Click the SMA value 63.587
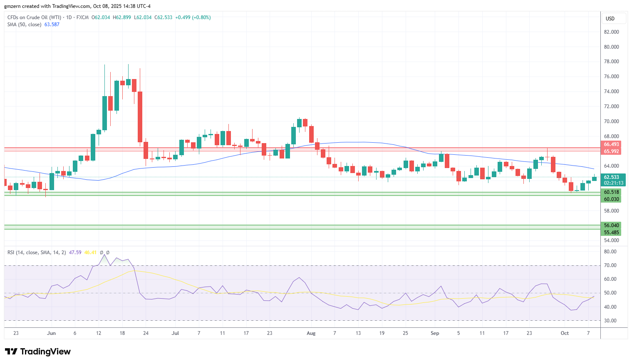 pos(52,25)
